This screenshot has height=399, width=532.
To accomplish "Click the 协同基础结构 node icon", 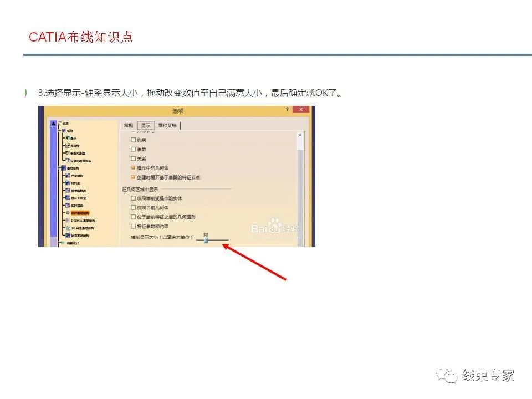I will 68,235.
